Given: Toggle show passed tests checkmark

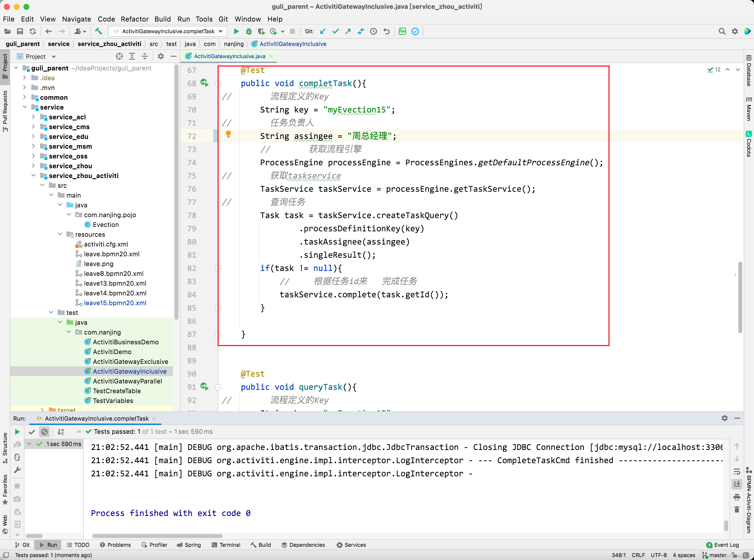Looking at the screenshot, I should pos(32,432).
